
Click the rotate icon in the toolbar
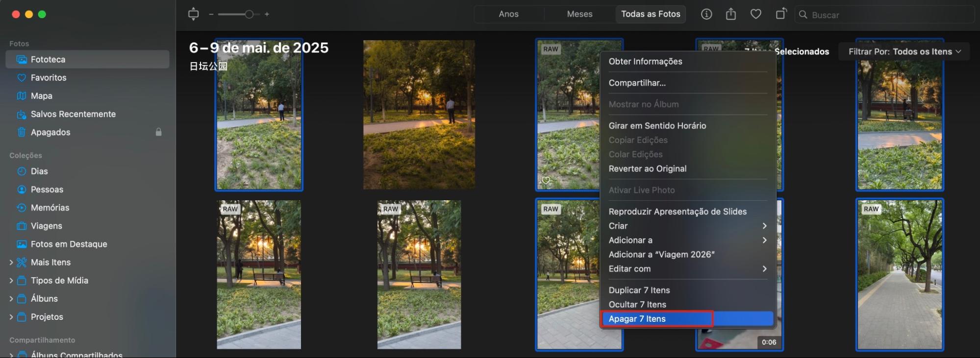[x=781, y=14]
